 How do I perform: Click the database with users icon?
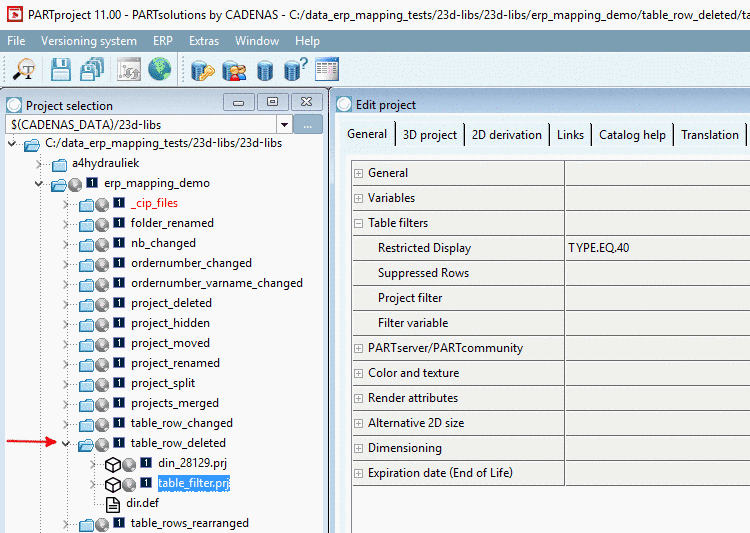point(234,70)
